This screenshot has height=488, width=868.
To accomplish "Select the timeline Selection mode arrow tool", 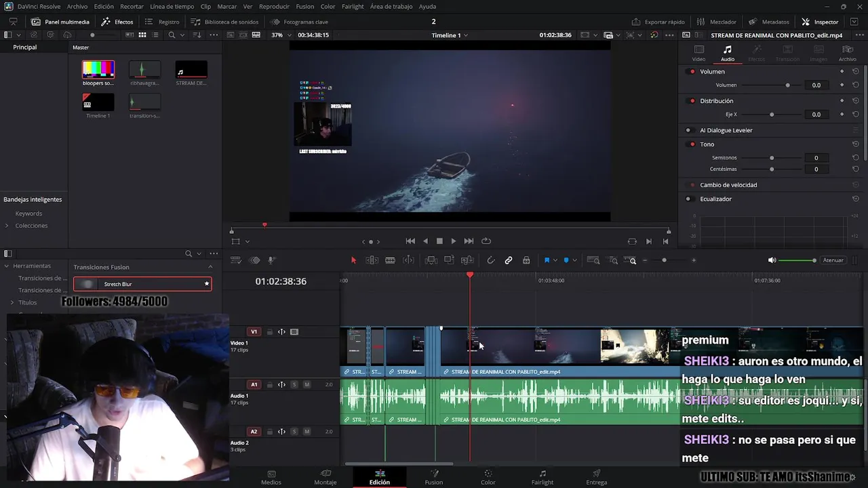I will [x=353, y=260].
